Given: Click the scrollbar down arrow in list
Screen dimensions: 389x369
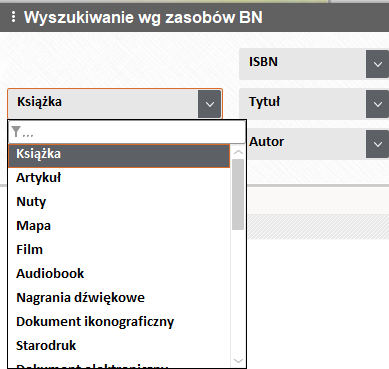Looking at the screenshot, I should pos(238,361).
